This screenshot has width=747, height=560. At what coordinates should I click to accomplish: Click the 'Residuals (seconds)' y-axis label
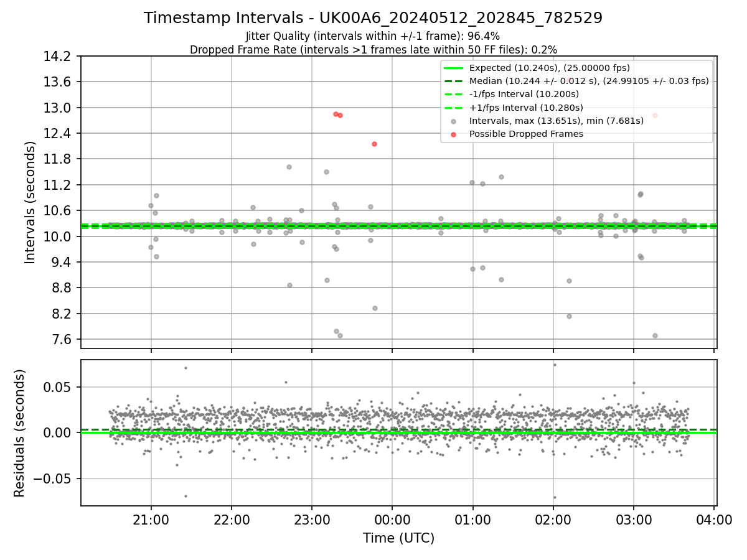19,433
